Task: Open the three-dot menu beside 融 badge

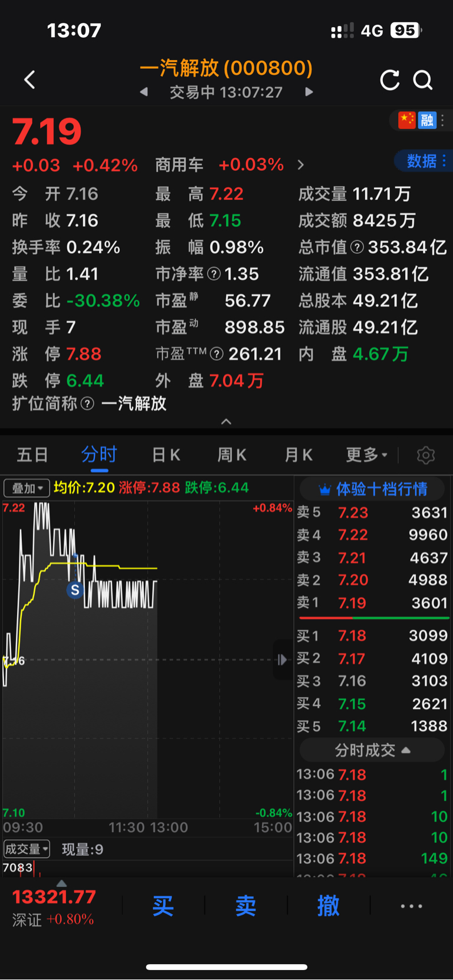Action: point(442,120)
